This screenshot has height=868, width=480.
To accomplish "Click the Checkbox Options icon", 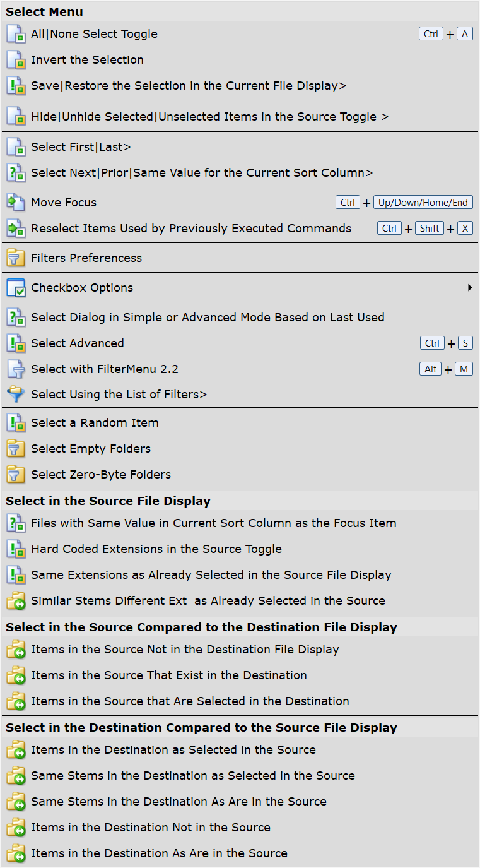I will coord(16,288).
